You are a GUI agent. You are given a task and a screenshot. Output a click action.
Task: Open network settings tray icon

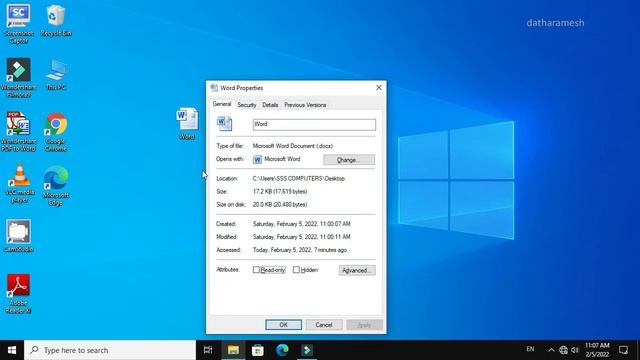pyautogui.click(x=563, y=350)
